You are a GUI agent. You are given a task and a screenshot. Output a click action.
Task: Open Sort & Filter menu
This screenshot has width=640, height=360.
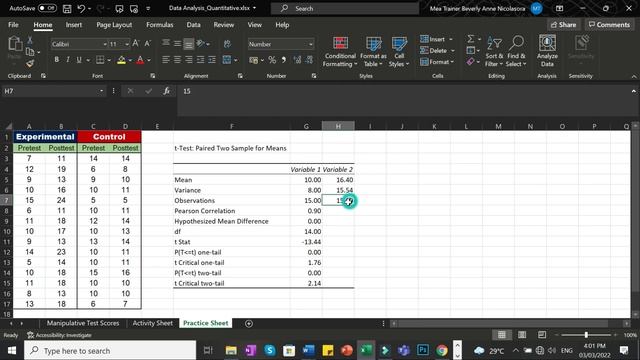click(x=494, y=51)
